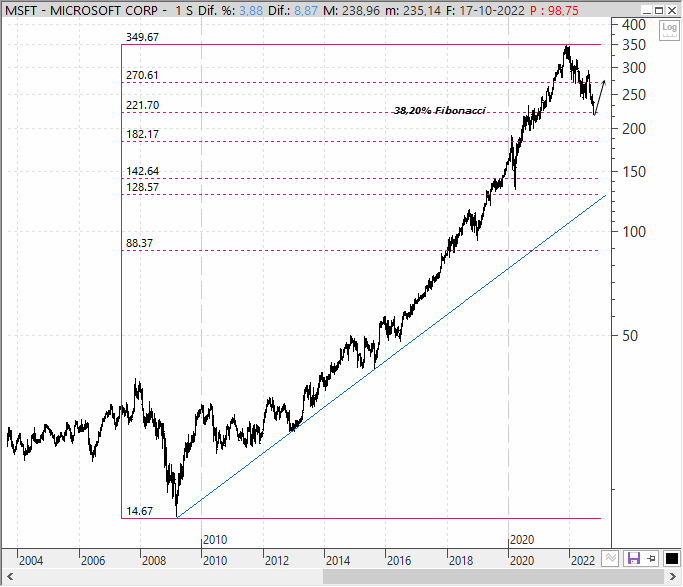
Task: Click the date 17-10-2022 in header
Action: point(492,10)
